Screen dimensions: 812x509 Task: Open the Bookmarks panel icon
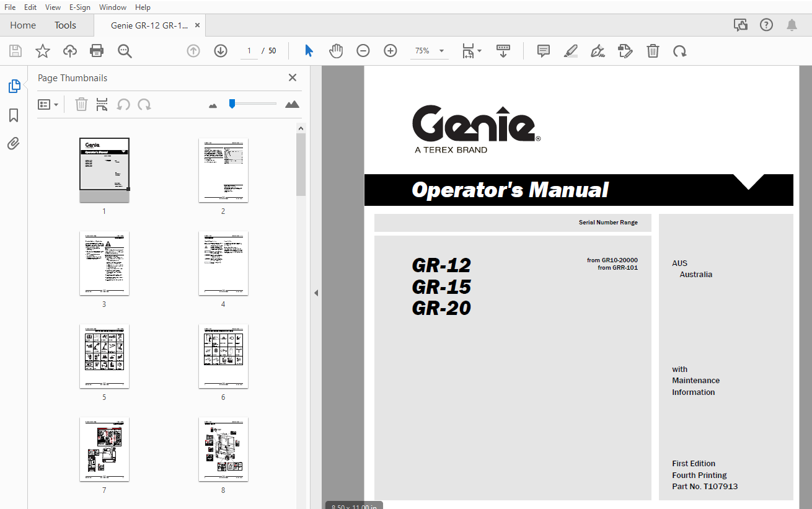[x=14, y=115]
